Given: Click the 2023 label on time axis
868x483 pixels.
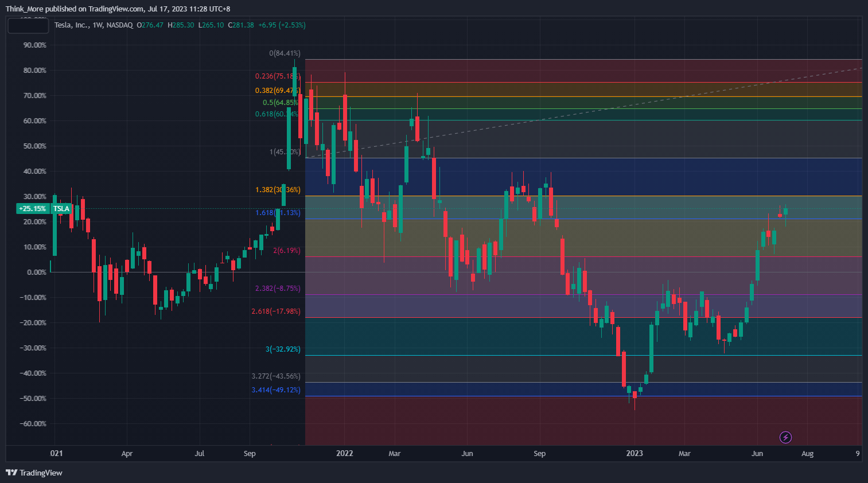Looking at the screenshot, I should 635,454.
